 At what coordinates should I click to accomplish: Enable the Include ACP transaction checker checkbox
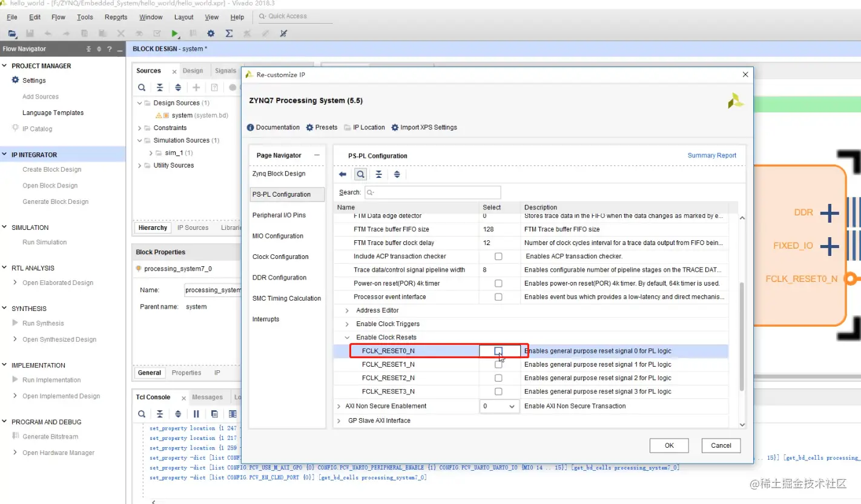point(498,257)
